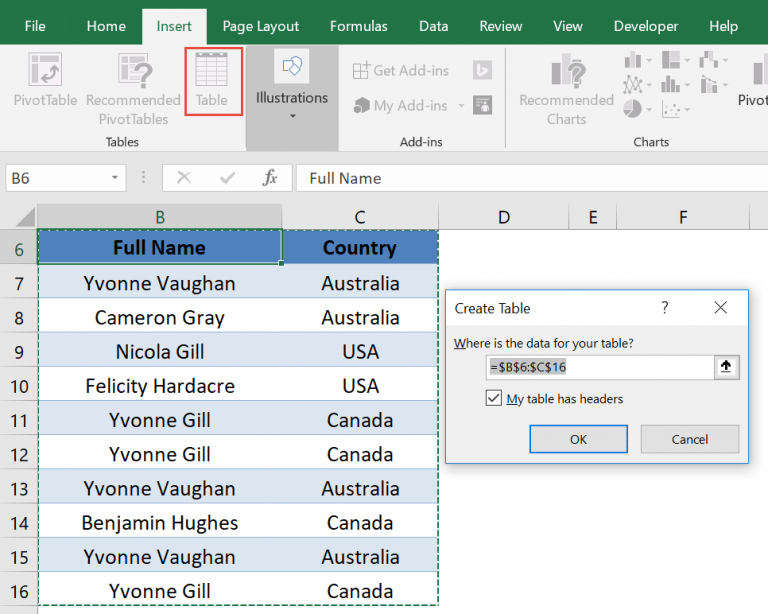Viewport: 768px width, 614px height.
Task: Expand the column chart dropdown arrow
Action: coord(649,61)
